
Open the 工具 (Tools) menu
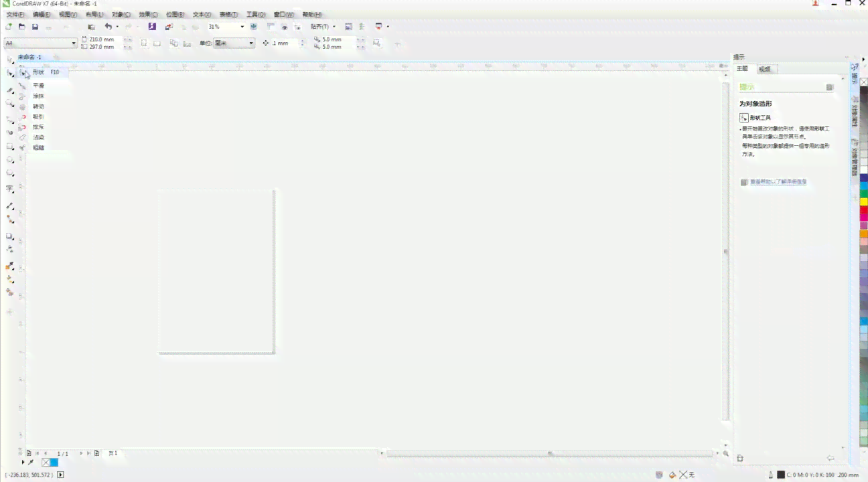pos(256,14)
